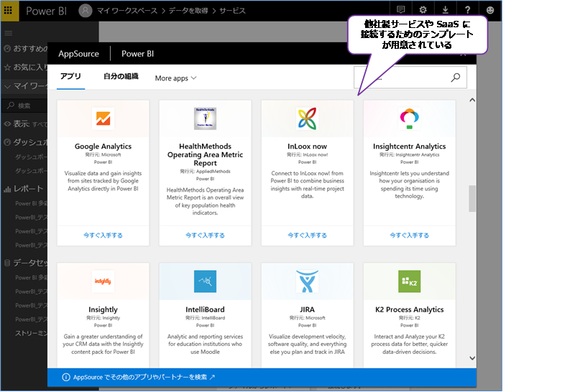Click the Google Analytics app icon
The image size is (575, 392).
pos(103,118)
